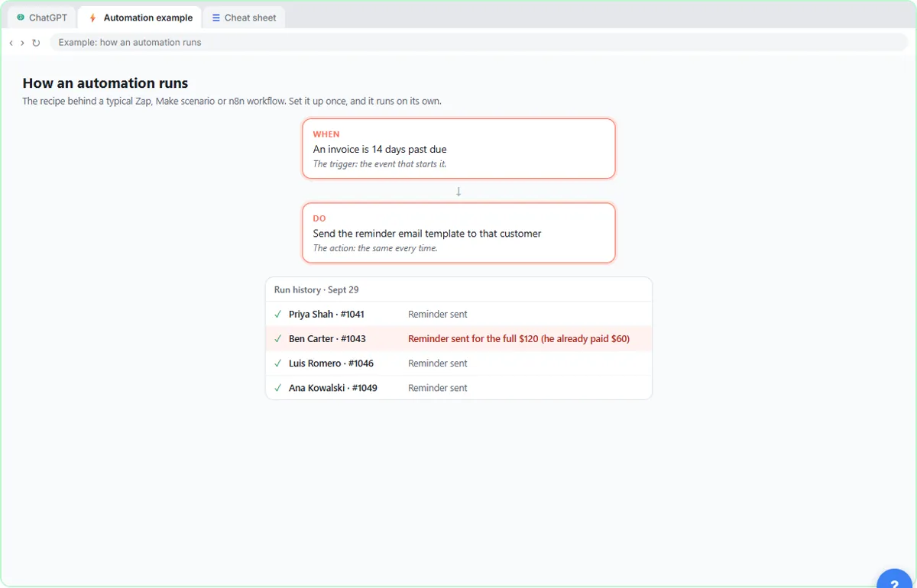Click the 'The recipe behind a typical Zap' subtitle
This screenshot has width=917, height=588.
coord(232,101)
